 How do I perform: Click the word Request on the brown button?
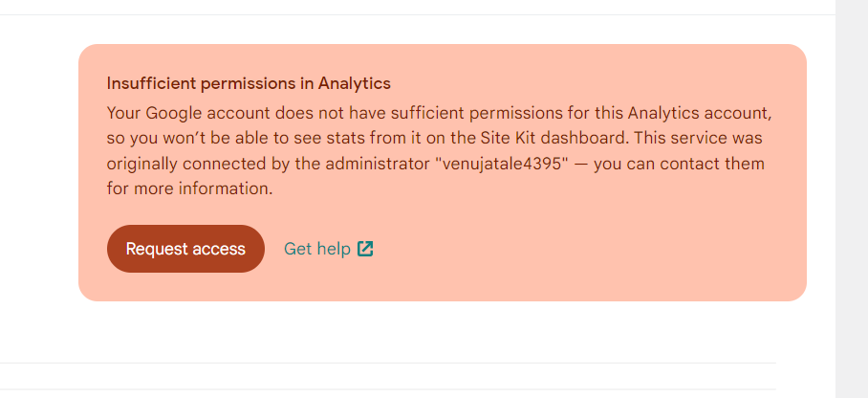pyautogui.click(x=153, y=249)
